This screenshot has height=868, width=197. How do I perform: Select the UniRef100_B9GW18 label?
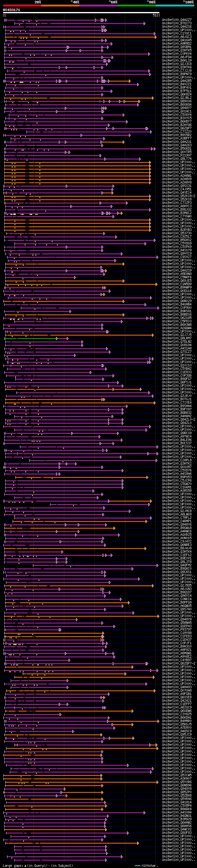click(177, 528)
